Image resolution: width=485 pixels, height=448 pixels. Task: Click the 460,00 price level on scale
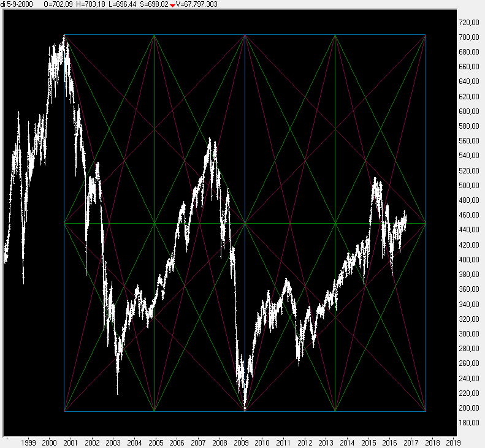[469, 215]
